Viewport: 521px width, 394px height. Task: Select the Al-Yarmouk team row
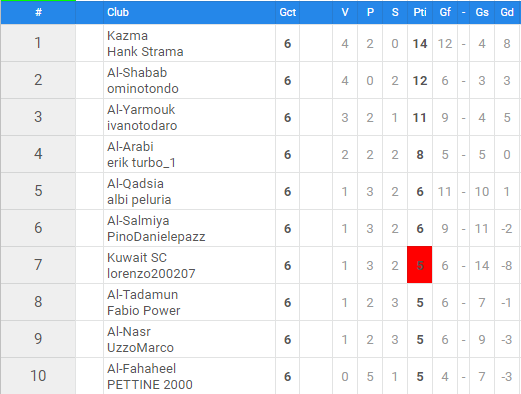260,117
